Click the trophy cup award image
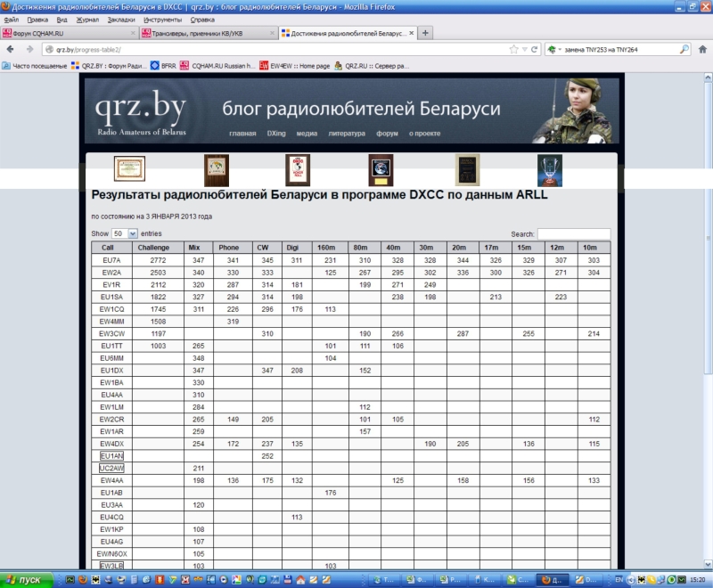Image resolution: width=713 pixels, height=588 pixels. point(550,168)
